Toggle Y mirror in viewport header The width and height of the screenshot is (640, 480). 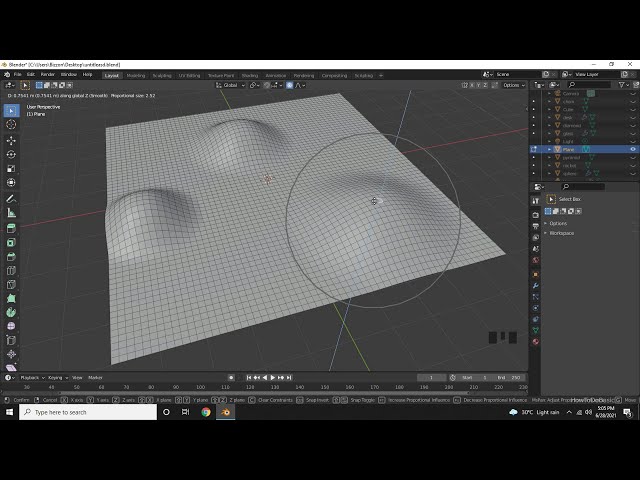tap(479, 85)
